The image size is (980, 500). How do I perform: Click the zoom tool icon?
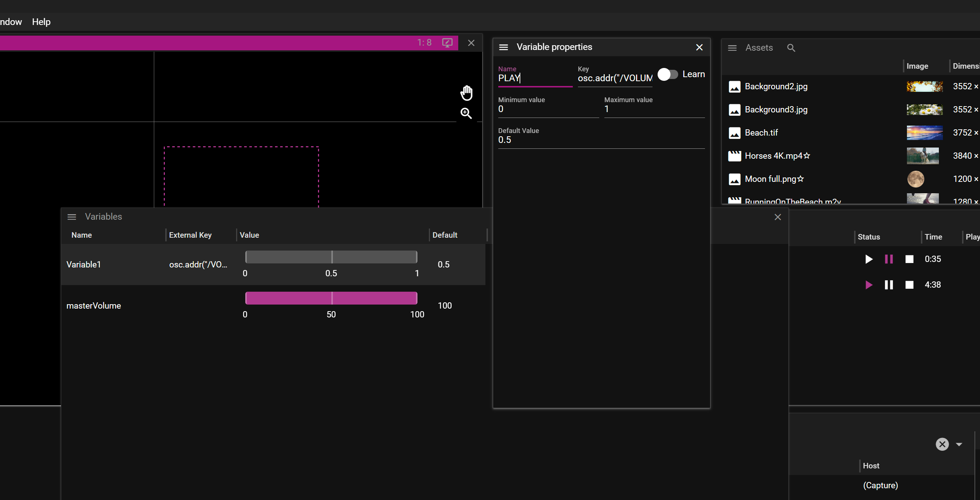coord(466,113)
